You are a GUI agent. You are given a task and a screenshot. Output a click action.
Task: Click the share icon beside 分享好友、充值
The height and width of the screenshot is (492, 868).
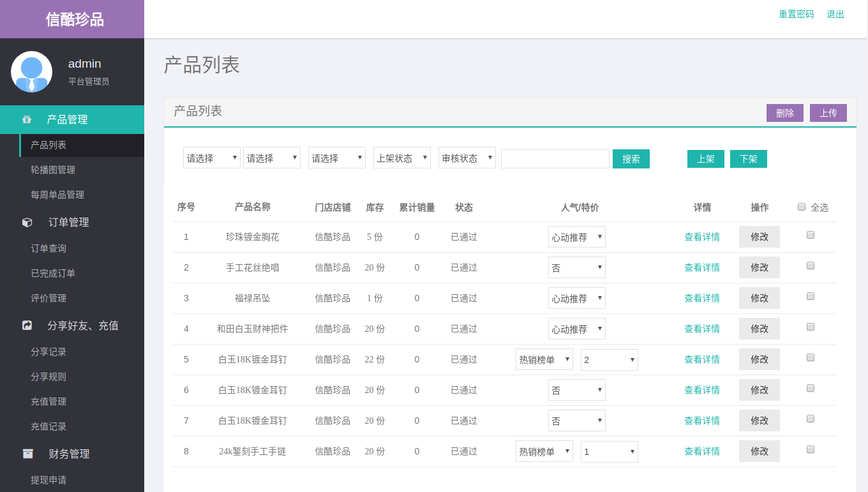[27, 325]
